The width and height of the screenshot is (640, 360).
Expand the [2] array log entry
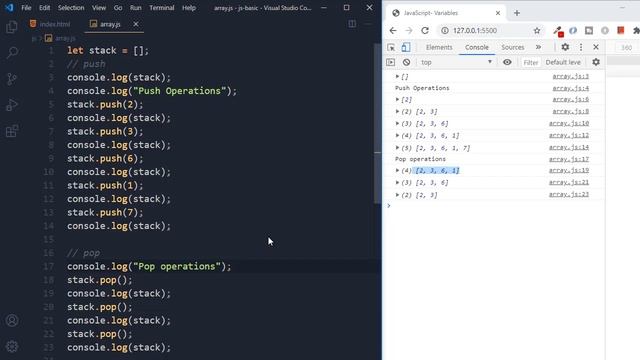pyautogui.click(x=397, y=100)
